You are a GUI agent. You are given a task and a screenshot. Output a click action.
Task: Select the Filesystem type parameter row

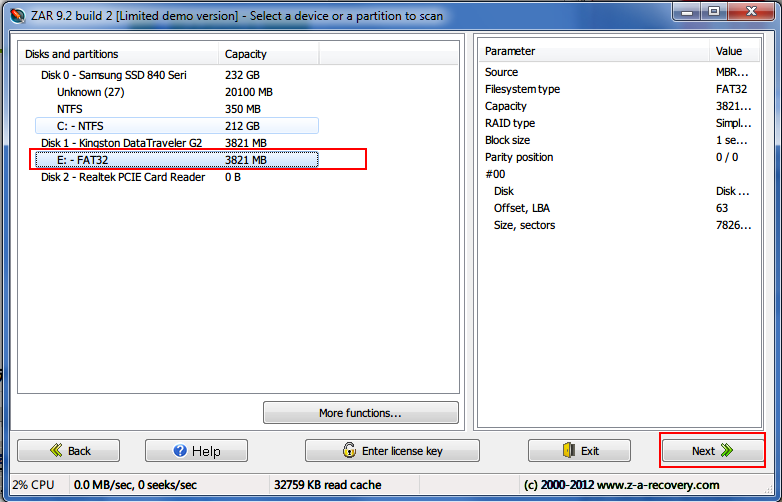tap(522, 89)
